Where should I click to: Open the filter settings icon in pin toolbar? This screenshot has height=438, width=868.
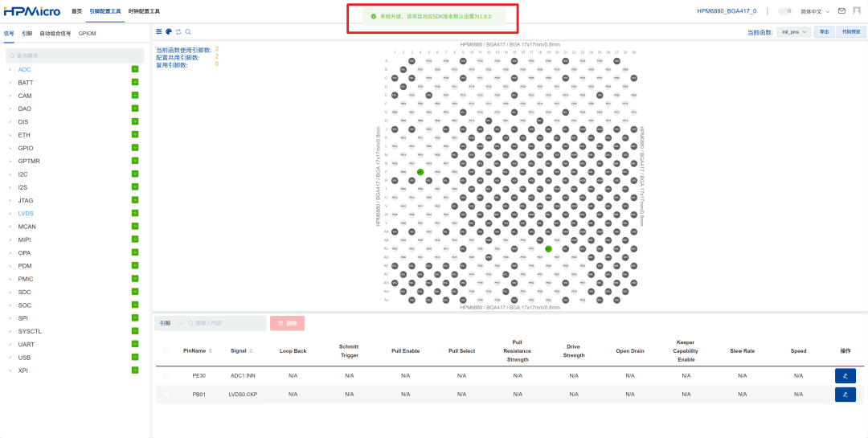click(159, 32)
